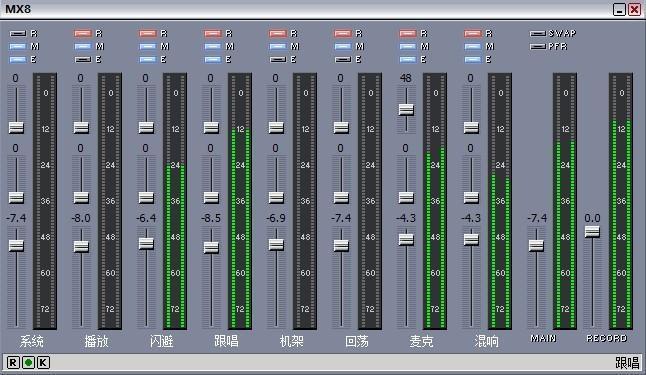The height and width of the screenshot is (375, 646).
Task: Minimize the MX8 window
Action: (x=620, y=9)
